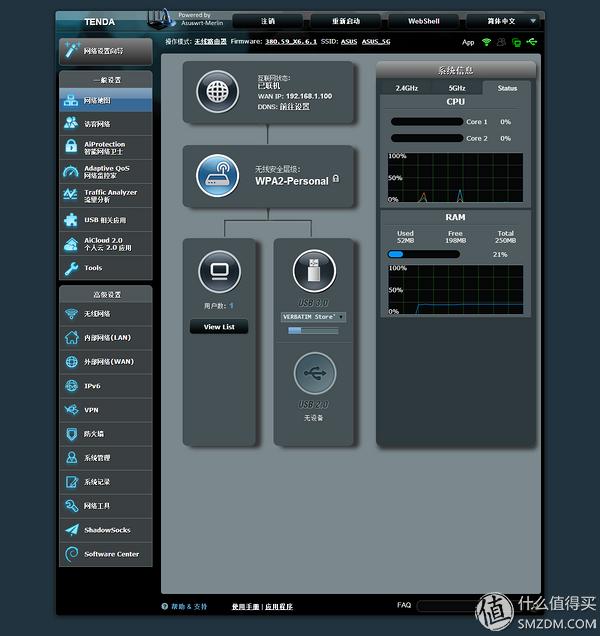
Task: Open AiProtection from the sidebar
Action: (x=105, y=148)
